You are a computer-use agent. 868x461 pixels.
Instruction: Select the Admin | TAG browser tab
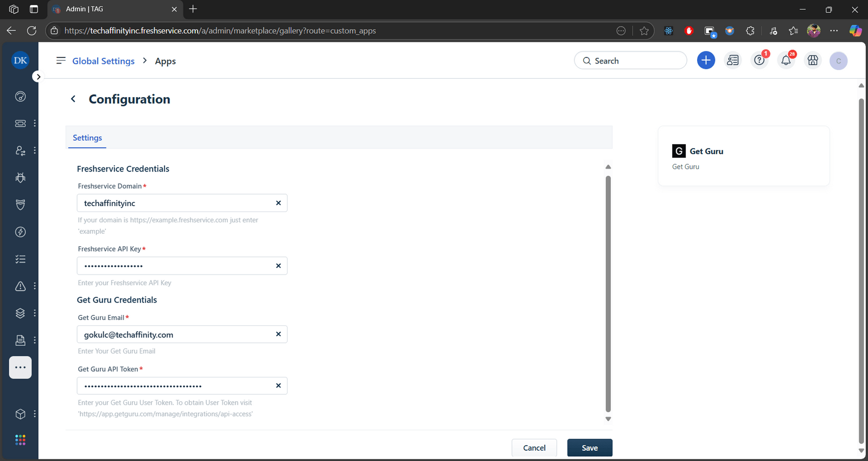pos(115,9)
